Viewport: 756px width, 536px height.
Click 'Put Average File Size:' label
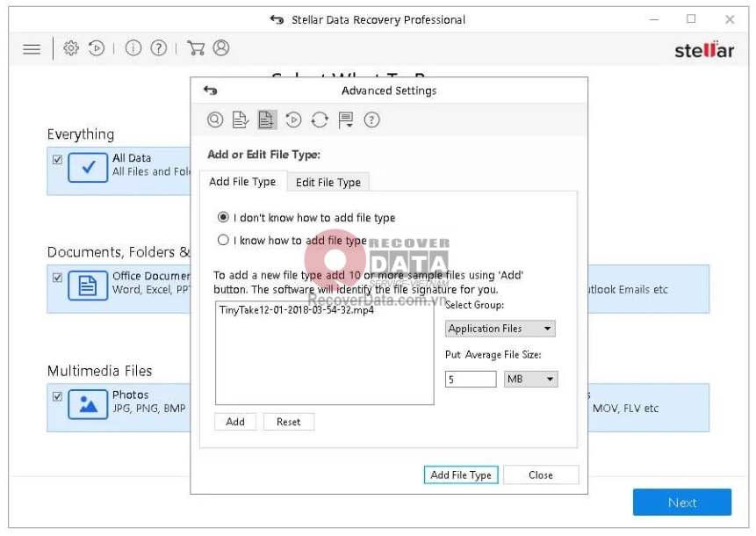(493, 355)
